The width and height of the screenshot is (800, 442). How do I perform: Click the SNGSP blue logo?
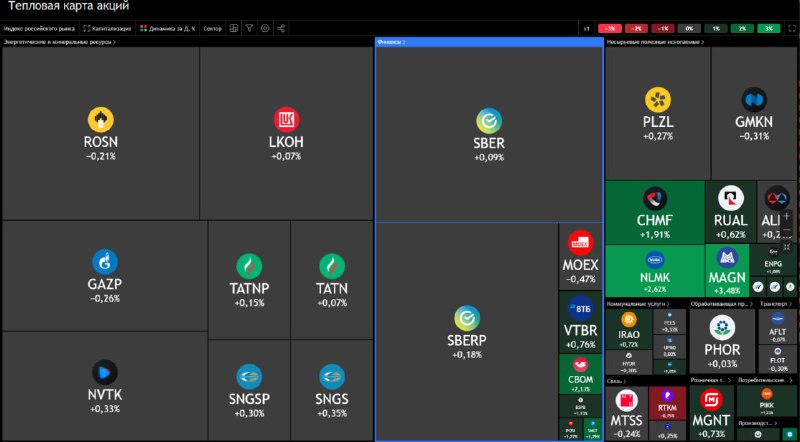[x=249, y=377]
